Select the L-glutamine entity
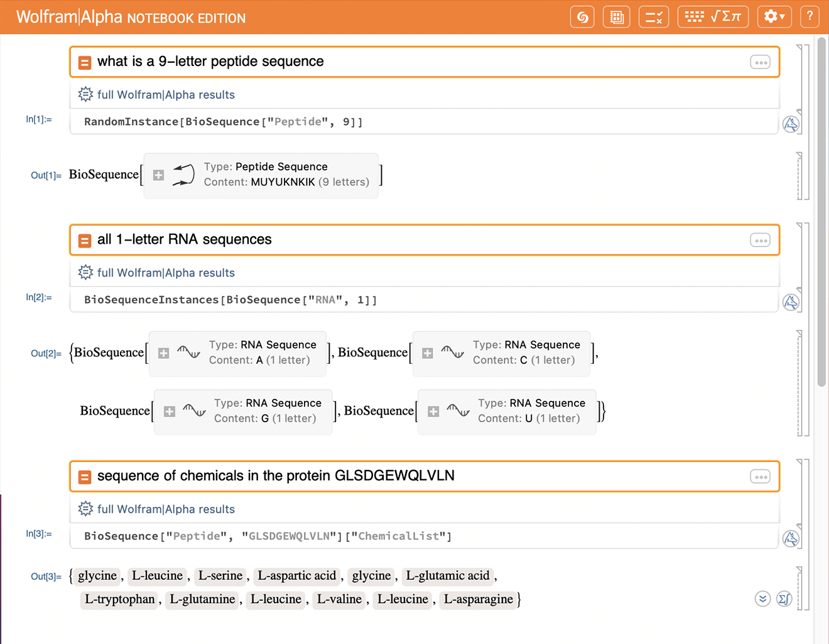Viewport: 829px width, 644px height. pyautogui.click(x=202, y=599)
